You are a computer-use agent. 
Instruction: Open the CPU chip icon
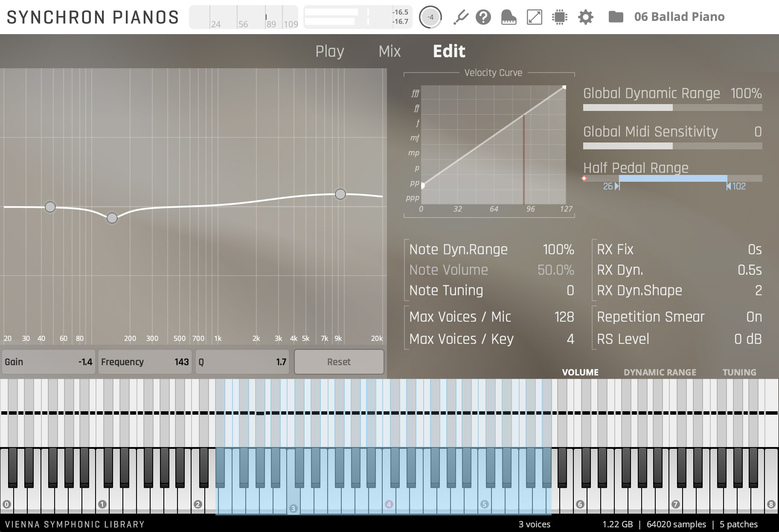pos(559,17)
